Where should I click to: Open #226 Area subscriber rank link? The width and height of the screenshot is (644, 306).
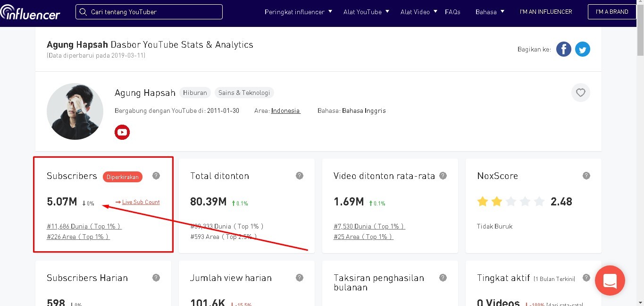click(x=78, y=237)
